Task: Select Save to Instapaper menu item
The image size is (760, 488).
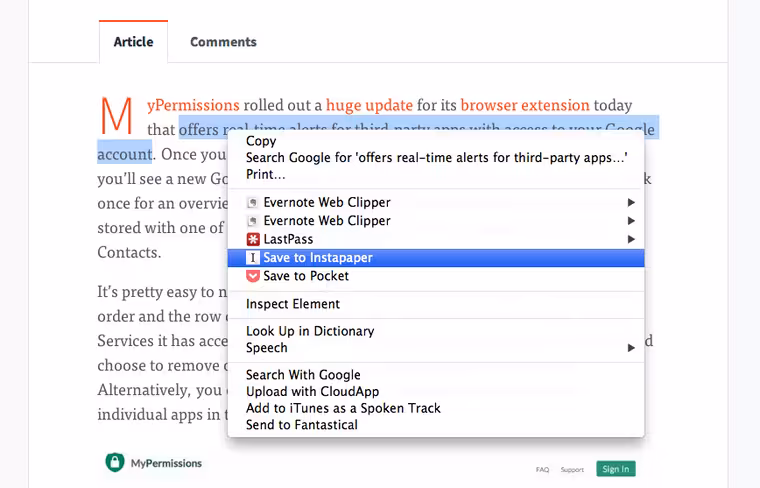Action: 436,257
